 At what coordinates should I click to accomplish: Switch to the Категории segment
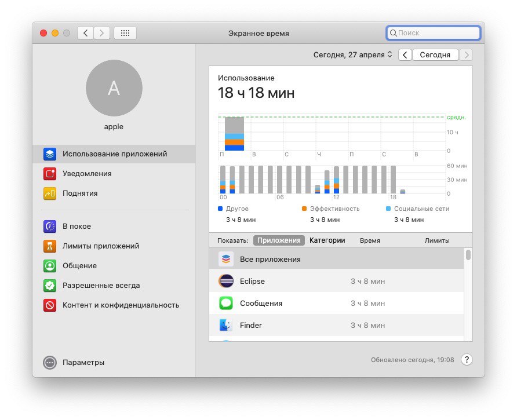[327, 240]
